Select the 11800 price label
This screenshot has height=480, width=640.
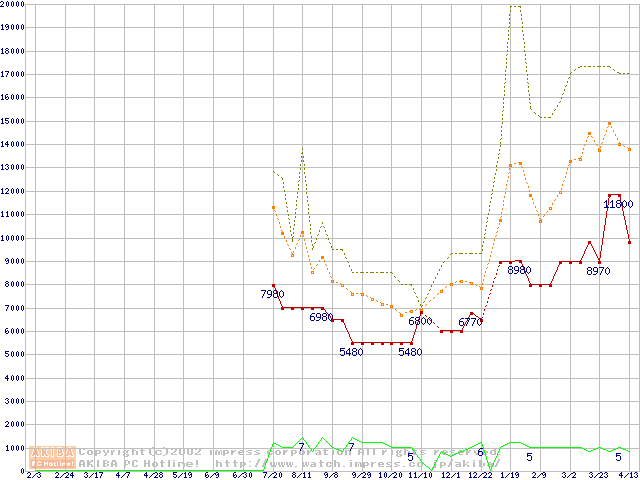click(x=618, y=204)
